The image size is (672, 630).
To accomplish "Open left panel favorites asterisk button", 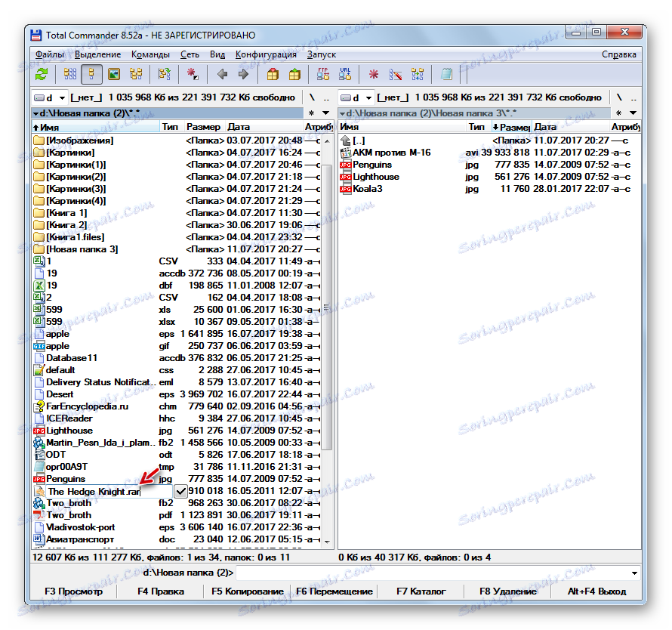I will click(x=312, y=113).
